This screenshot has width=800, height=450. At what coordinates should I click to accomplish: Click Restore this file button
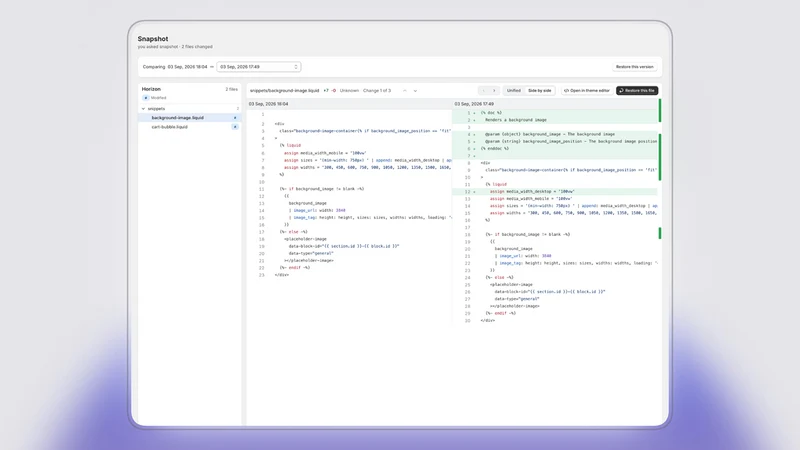[637, 91]
